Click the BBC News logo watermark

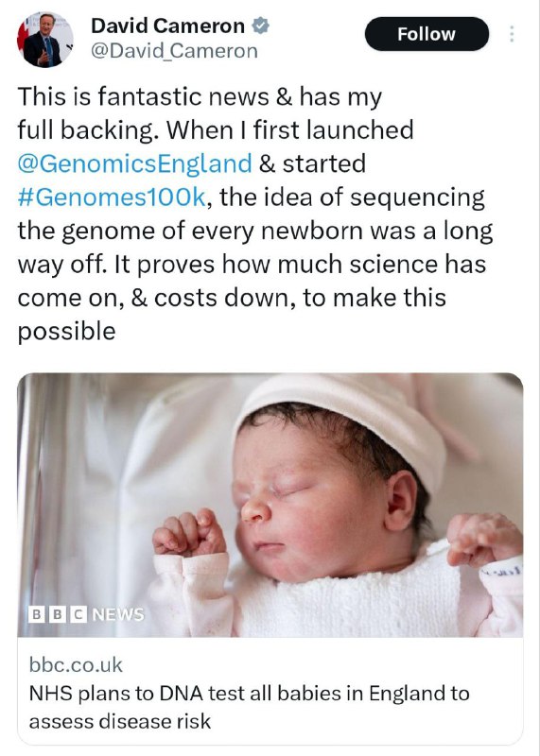pyautogui.click(x=86, y=614)
